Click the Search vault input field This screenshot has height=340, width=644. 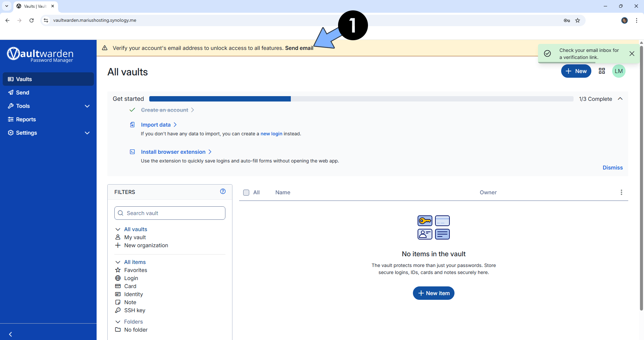click(x=169, y=213)
